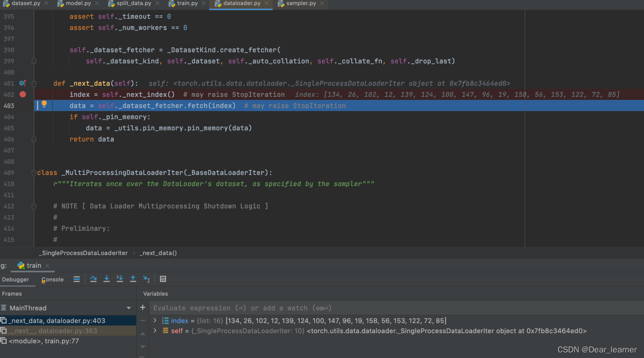Click Show Execution Point icon in debug toolbar
The image size is (644, 358).
point(76,279)
